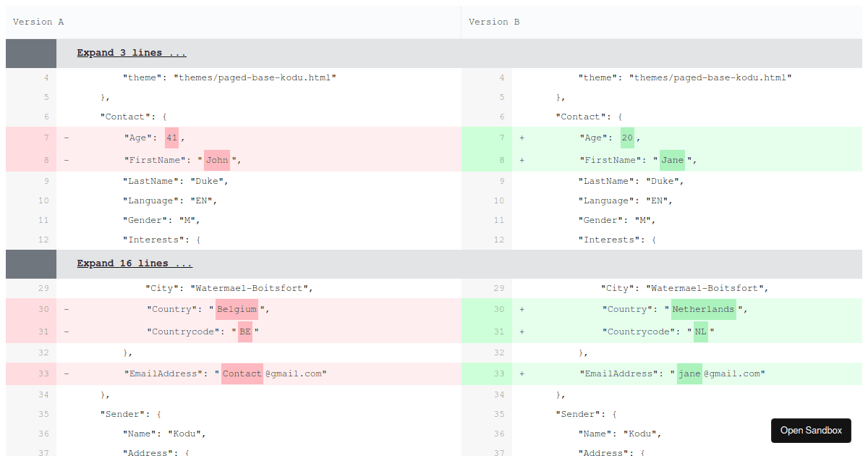This screenshot has height=456, width=868.
Task: Click the highlighted 41 value in Version A
Action: 171,138
